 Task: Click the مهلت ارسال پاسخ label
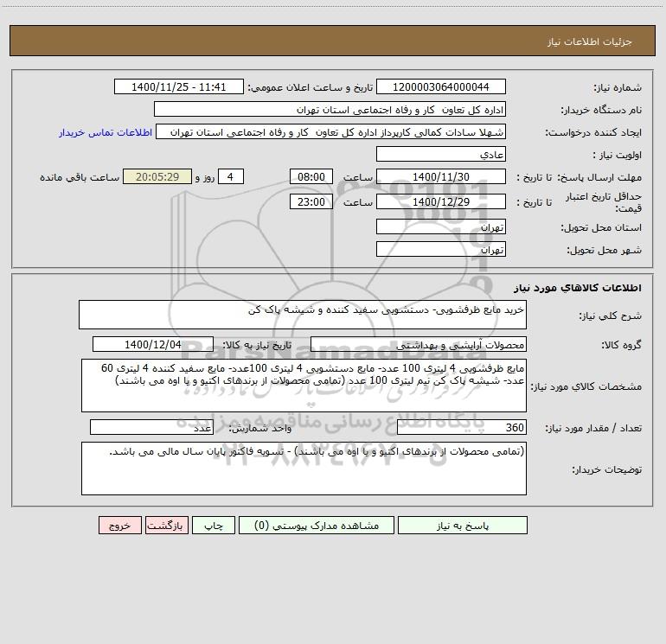point(599,177)
